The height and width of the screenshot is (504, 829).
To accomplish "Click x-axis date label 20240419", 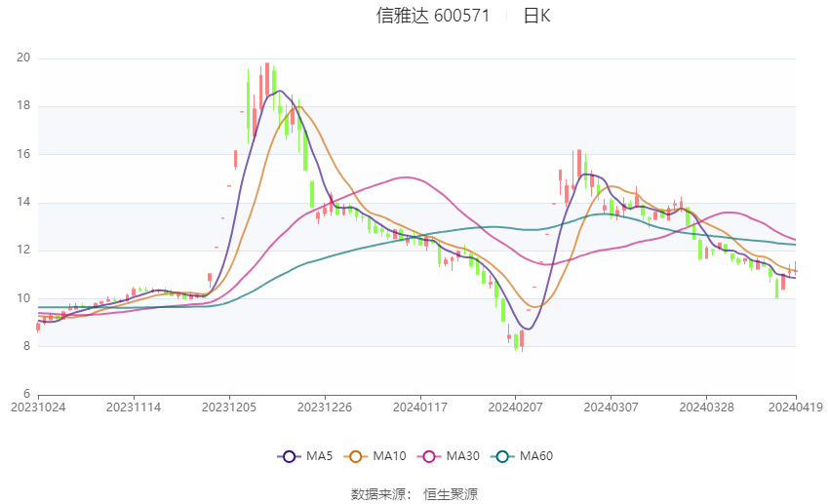I will coord(796,407).
